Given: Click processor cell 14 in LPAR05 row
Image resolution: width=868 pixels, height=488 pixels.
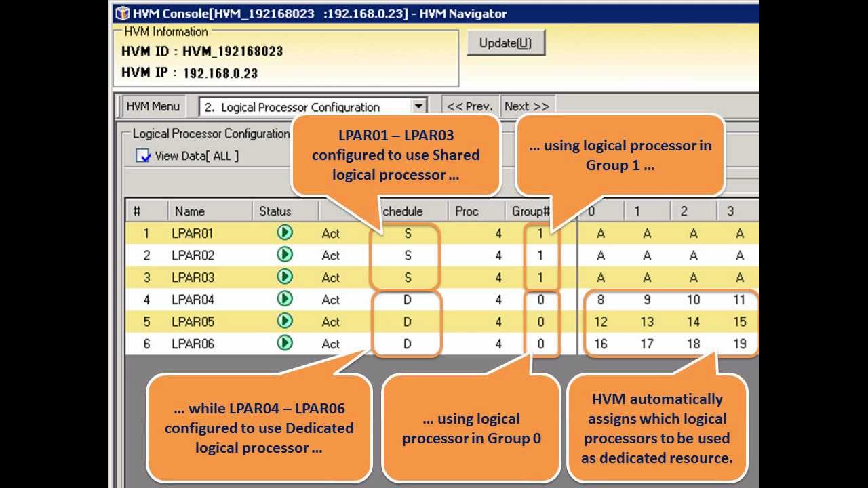Looking at the screenshot, I should click(693, 321).
